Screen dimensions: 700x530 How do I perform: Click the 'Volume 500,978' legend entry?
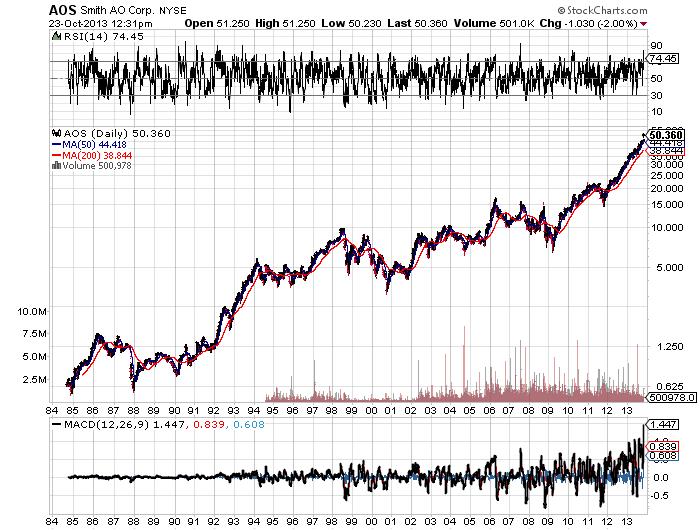pyautogui.click(x=97, y=165)
